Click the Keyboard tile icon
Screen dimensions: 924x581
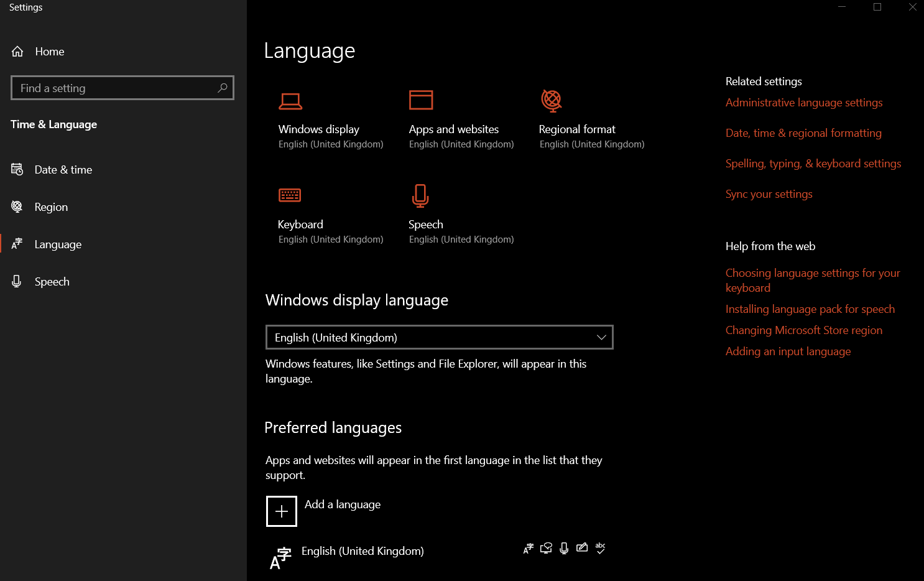[x=290, y=195]
